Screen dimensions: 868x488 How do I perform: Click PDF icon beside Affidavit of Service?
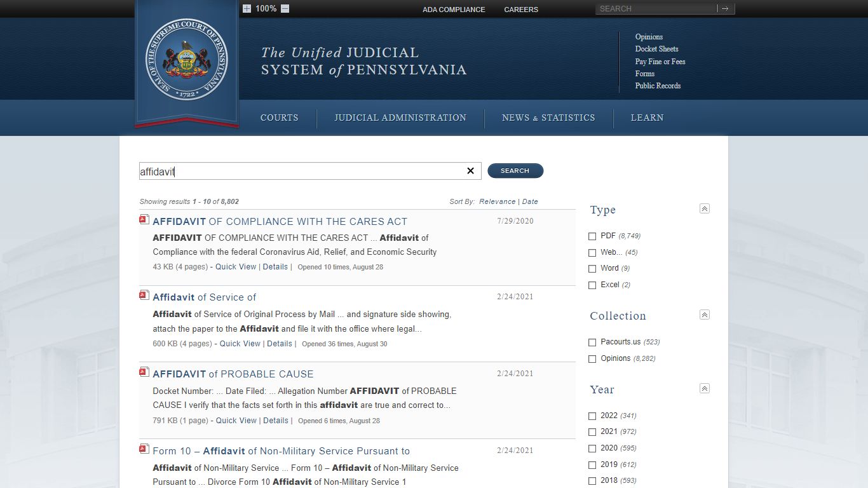(144, 295)
